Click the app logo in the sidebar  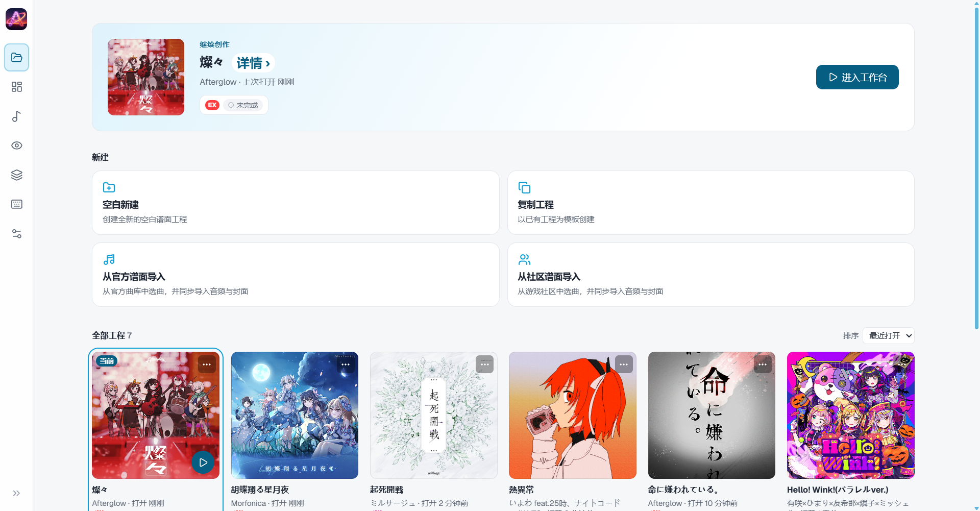coord(16,19)
